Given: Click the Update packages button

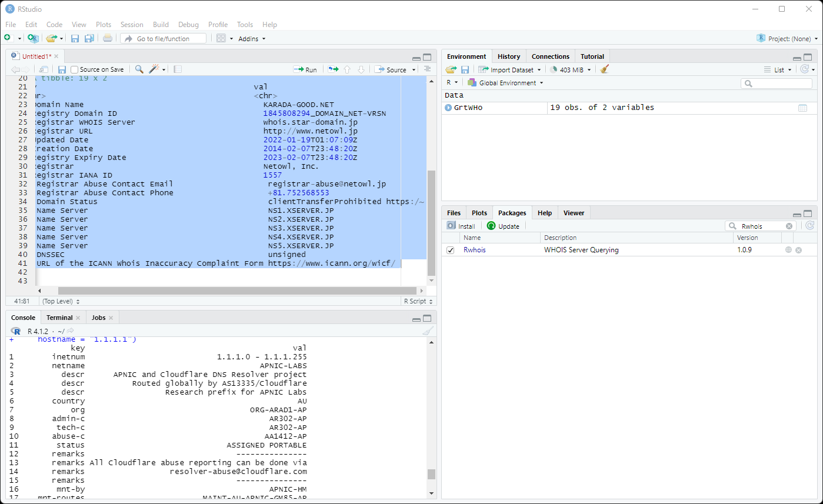Looking at the screenshot, I should tap(503, 226).
